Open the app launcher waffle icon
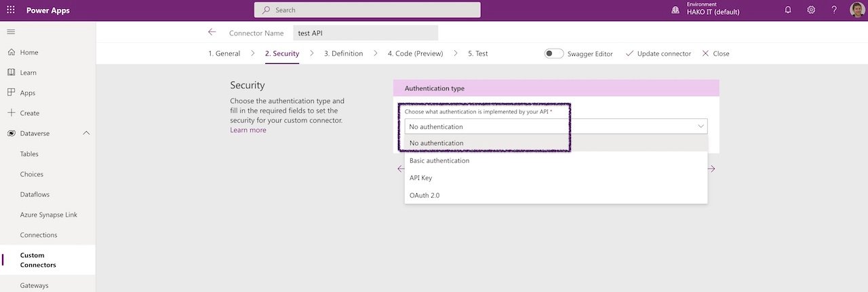Screen dimensions: 868x292 tap(11, 10)
